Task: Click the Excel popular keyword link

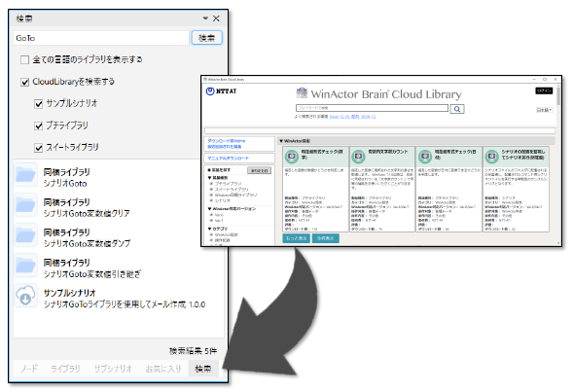Action: [x=334, y=117]
